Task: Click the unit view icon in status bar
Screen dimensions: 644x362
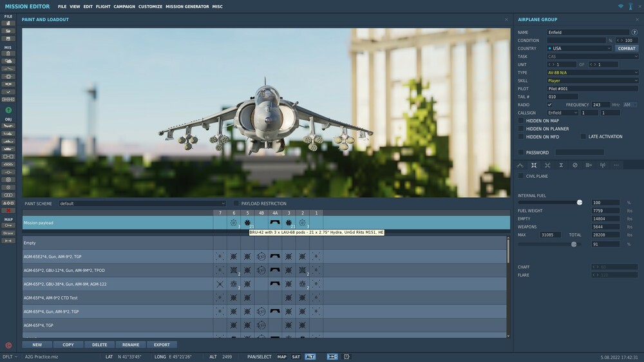Action: [332, 357]
